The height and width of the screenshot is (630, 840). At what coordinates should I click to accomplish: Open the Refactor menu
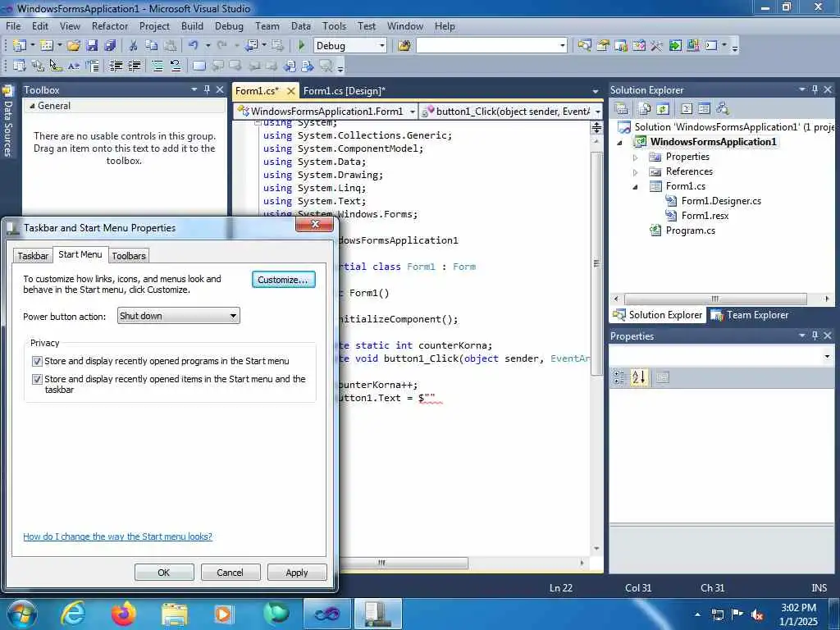(x=110, y=25)
